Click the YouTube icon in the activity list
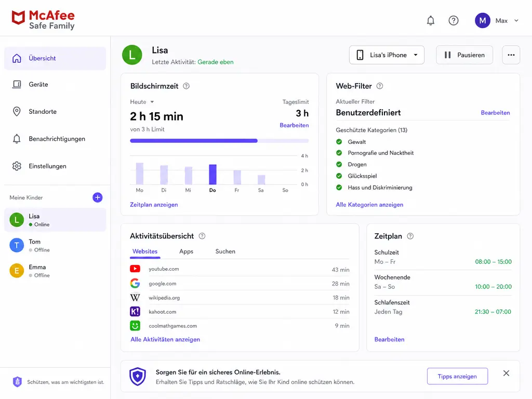The height and width of the screenshot is (399, 532). 135,269
